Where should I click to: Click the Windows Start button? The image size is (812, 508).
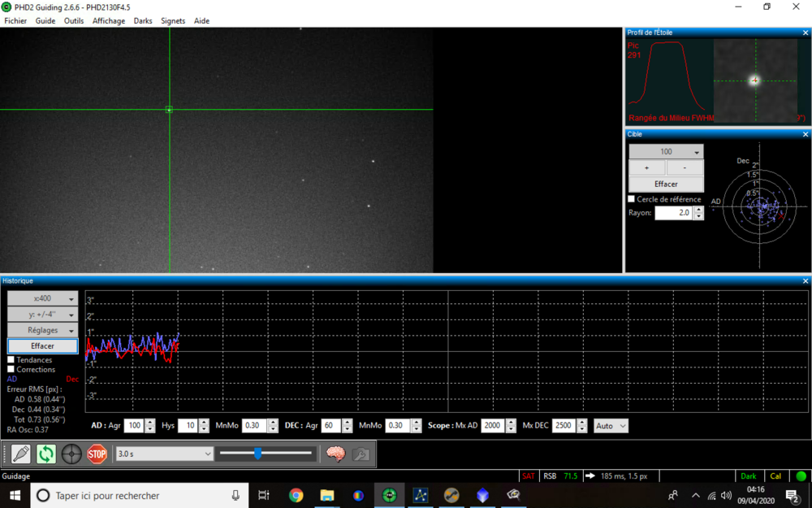point(15,496)
